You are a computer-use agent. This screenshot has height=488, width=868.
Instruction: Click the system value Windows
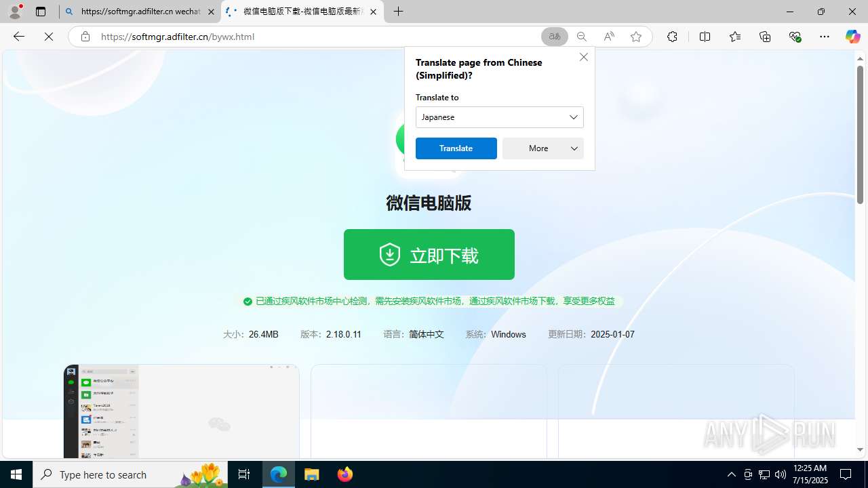(509, 334)
